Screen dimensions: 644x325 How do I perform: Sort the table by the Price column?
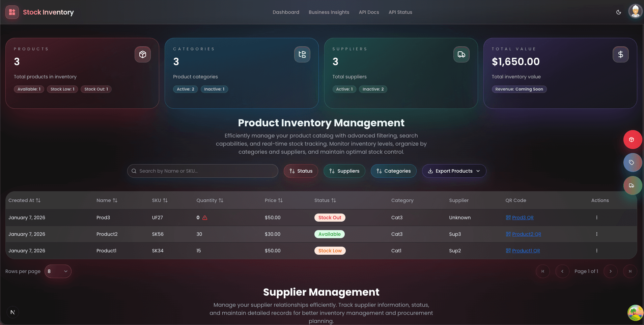[x=274, y=200]
